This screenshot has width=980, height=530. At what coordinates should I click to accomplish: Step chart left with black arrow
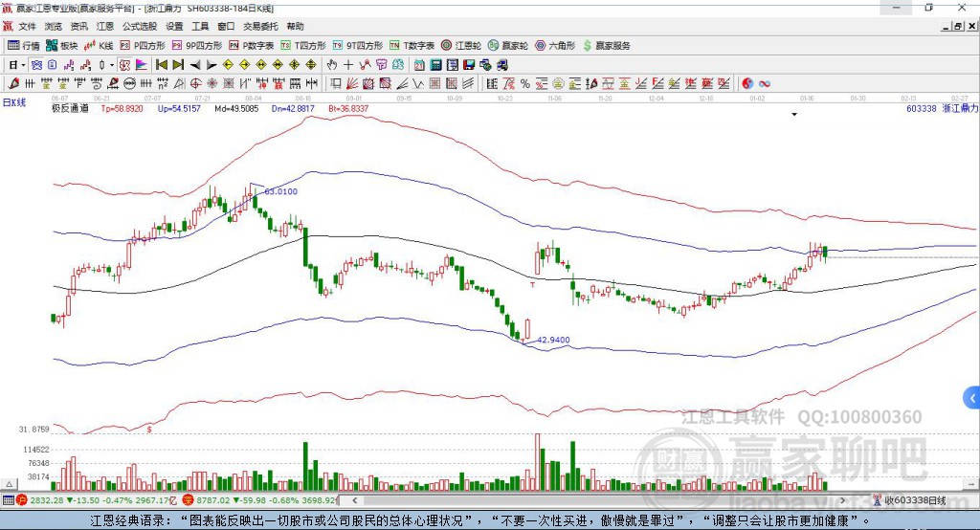click(195, 65)
